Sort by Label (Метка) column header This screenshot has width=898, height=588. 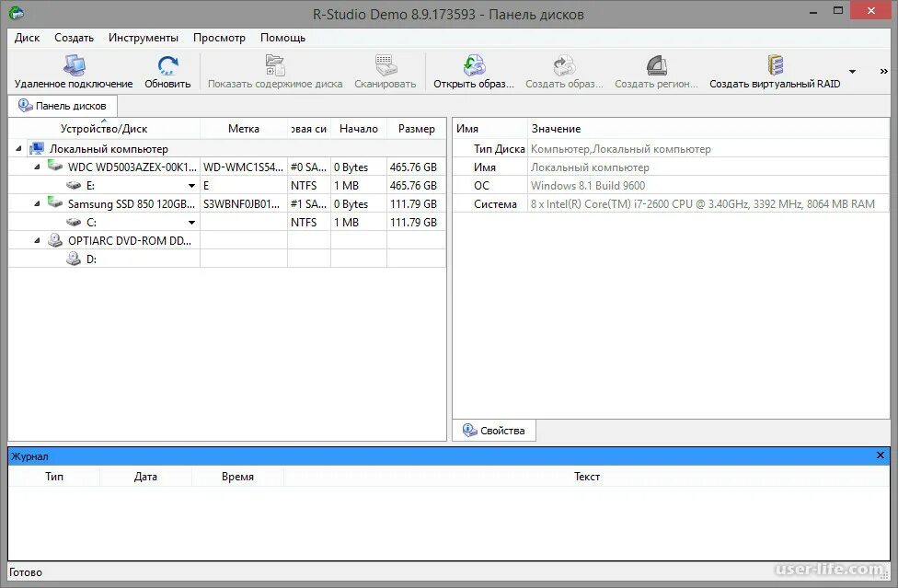point(244,129)
